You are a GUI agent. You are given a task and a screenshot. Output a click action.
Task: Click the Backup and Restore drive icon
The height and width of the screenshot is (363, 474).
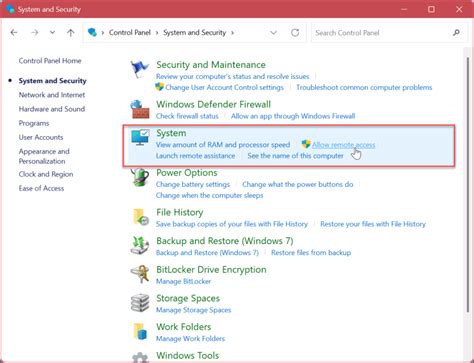140,245
